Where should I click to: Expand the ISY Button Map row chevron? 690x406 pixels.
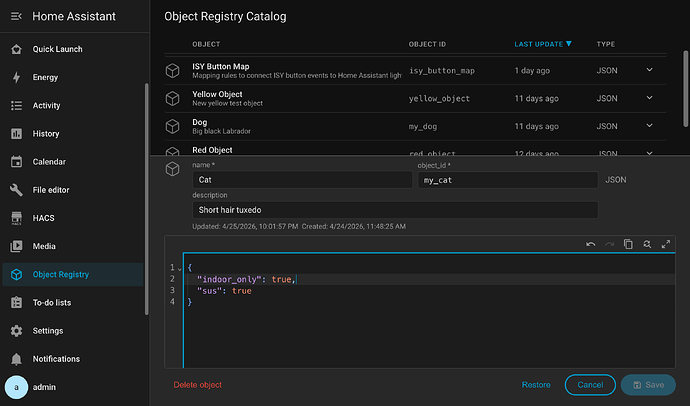[650, 70]
